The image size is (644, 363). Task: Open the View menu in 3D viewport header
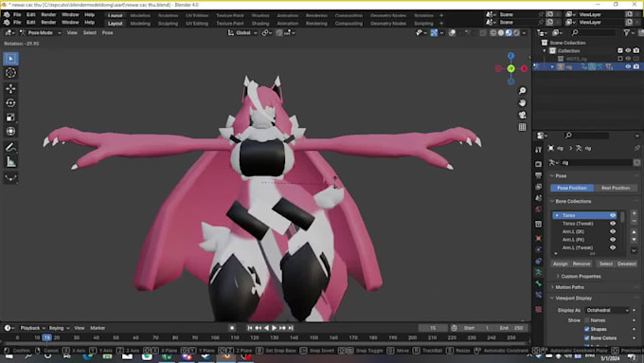click(x=72, y=33)
